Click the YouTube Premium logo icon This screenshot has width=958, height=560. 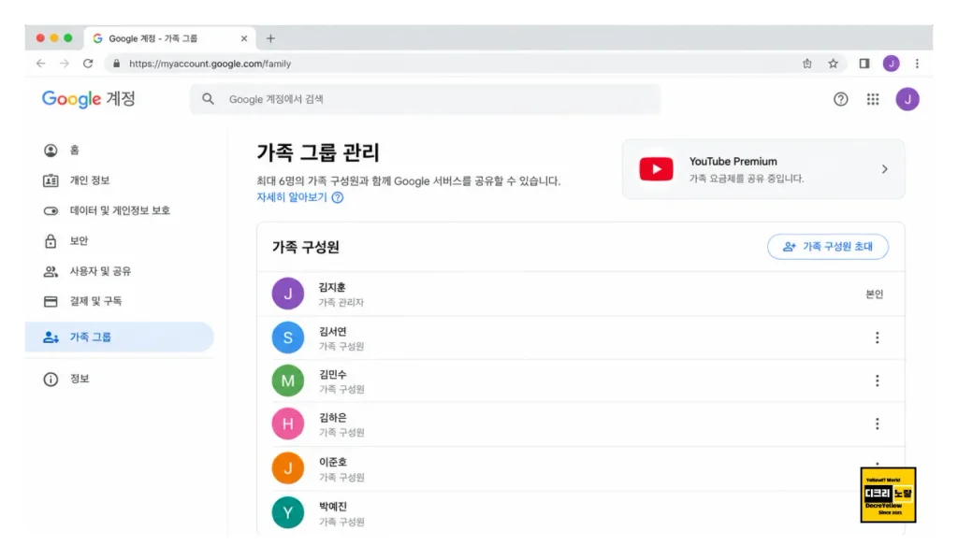(656, 169)
